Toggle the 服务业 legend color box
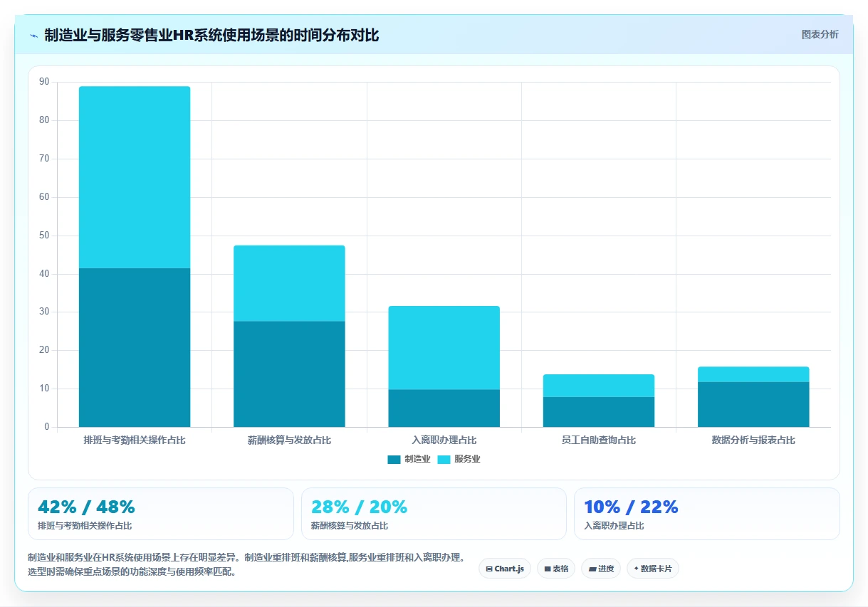 [x=444, y=460]
